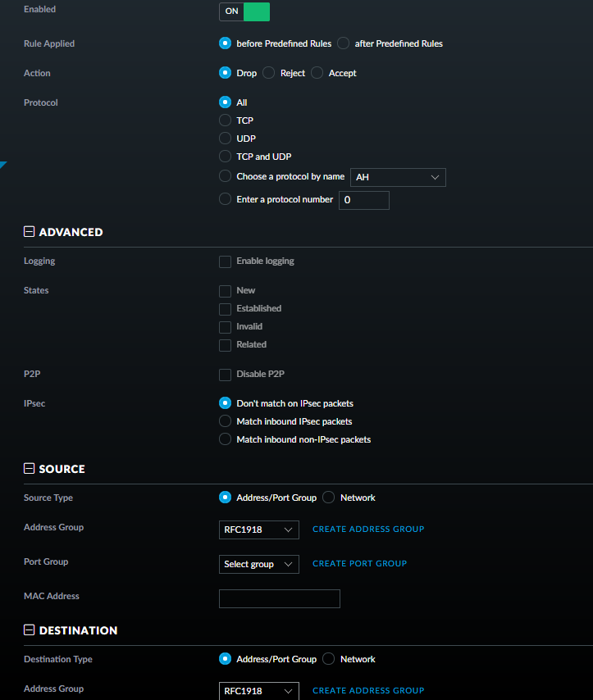Check the Established state box
This screenshot has height=700, width=593.
click(x=226, y=309)
